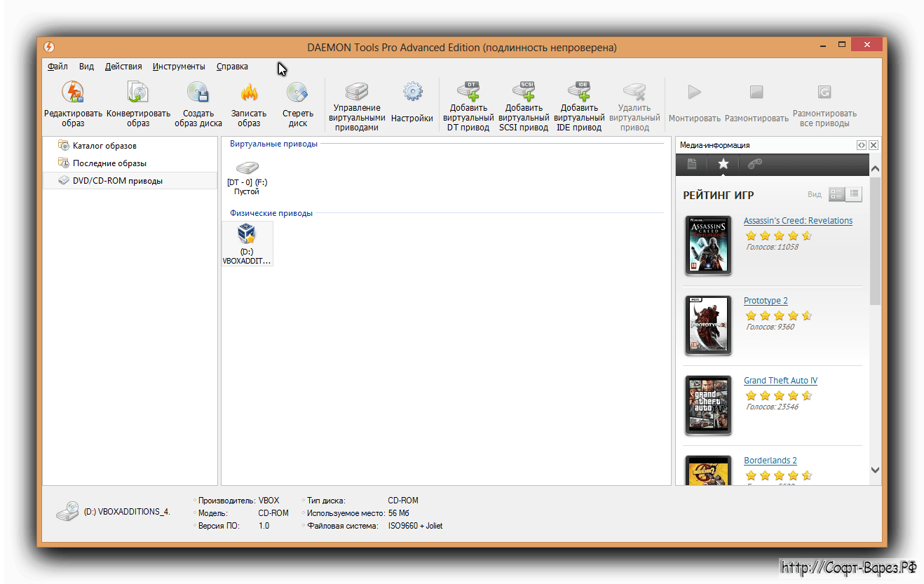Image resolution: width=924 pixels, height=584 pixels.
Task: Select physical drive (D:) VBOXADDIT
Action: tap(247, 243)
